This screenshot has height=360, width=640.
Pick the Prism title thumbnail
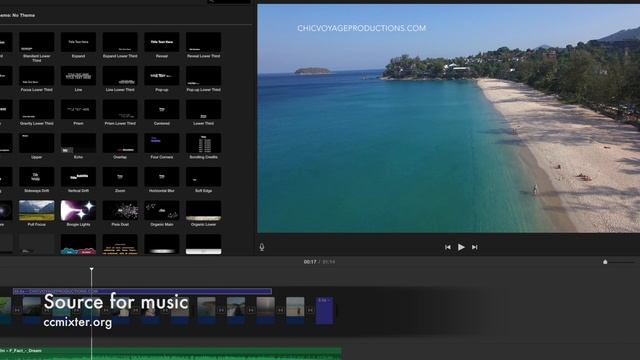click(x=78, y=110)
